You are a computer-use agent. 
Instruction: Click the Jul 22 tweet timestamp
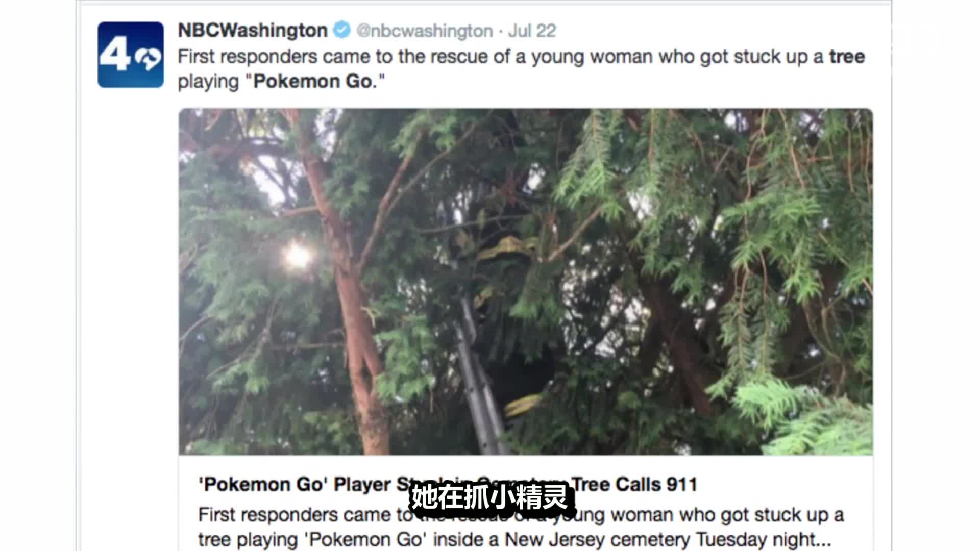pos(532,31)
